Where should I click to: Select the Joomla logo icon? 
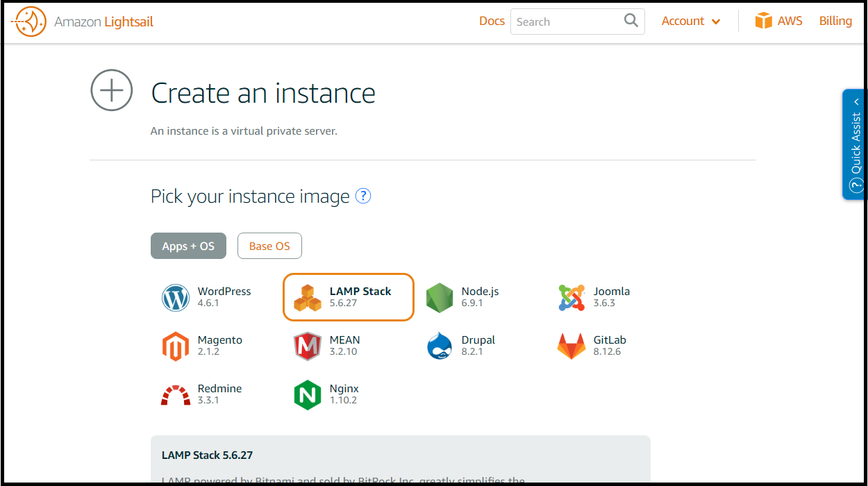[x=571, y=297]
